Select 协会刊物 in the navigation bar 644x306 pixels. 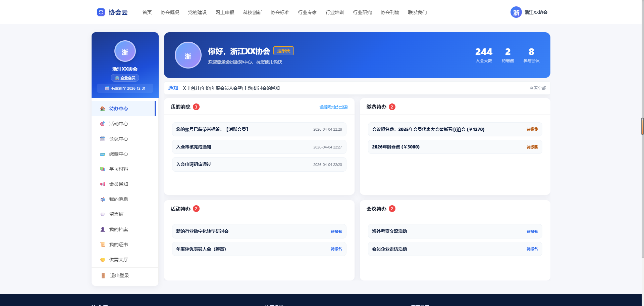(390, 12)
